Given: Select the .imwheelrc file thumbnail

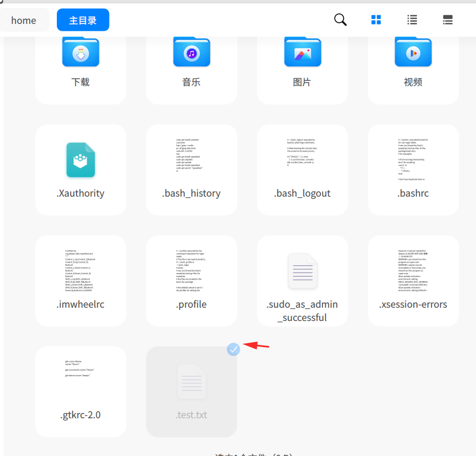Looking at the screenshot, I should pos(80,271).
